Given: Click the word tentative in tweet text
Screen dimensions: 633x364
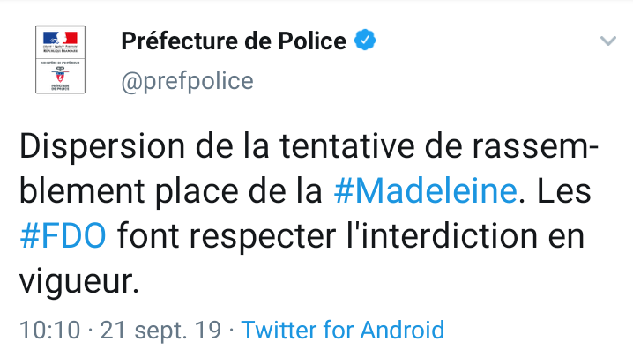Looking at the screenshot, I should tap(346, 146).
